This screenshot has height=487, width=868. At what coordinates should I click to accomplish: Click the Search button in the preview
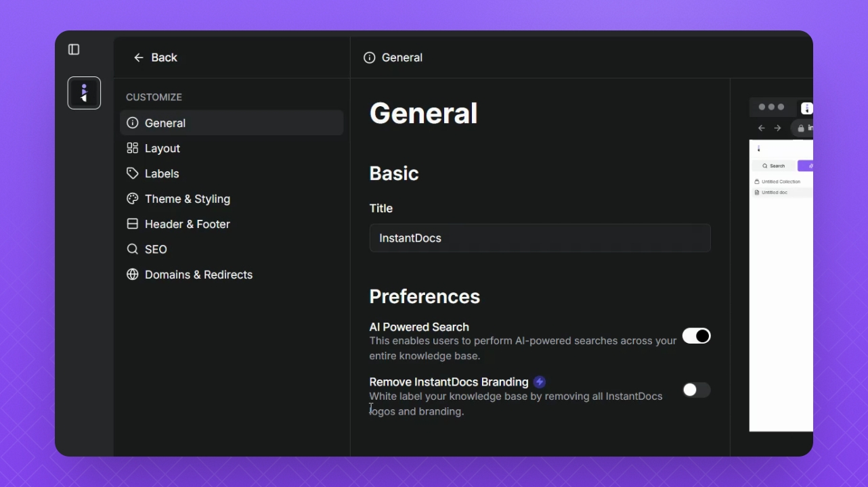click(773, 166)
